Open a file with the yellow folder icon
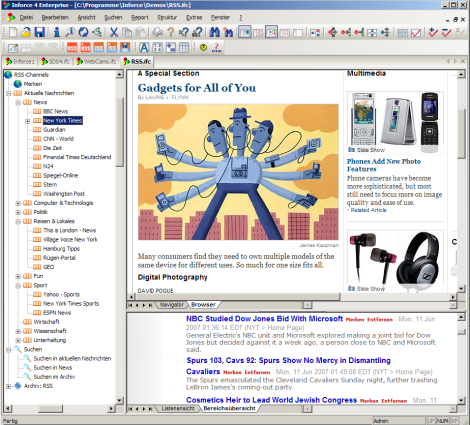Screen dimensions: 470x425 pyautogui.click(x=26, y=32)
